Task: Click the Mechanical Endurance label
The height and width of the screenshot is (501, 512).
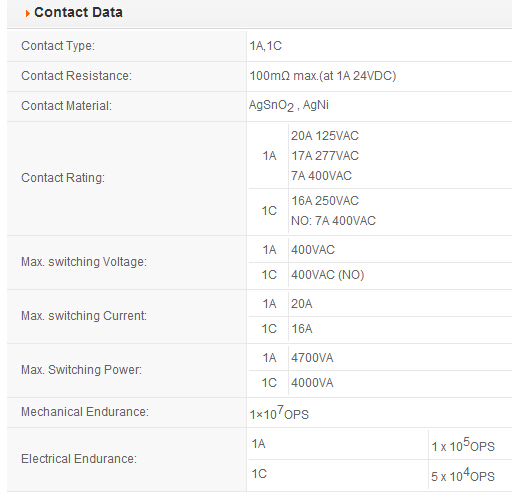Action: pyautogui.click(x=85, y=412)
